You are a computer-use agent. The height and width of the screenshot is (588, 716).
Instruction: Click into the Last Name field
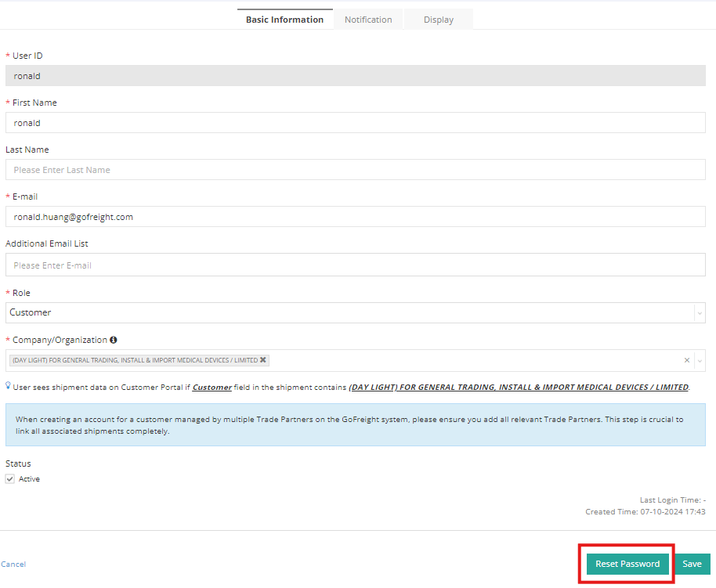pos(355,170)
